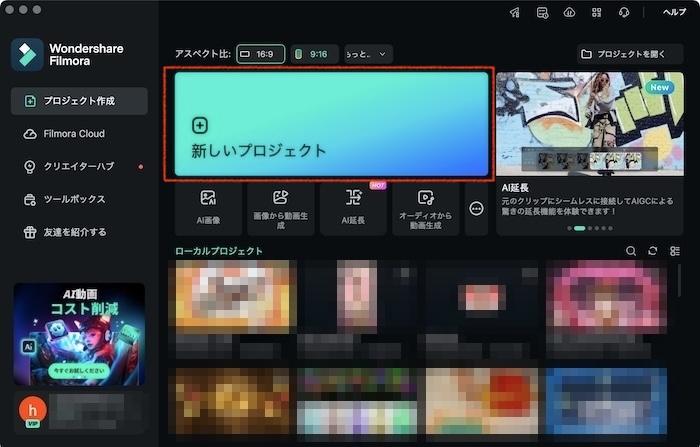The image size is (700, 447).
Task: Click the cloud download icon in top bar
Action: (569, 13)
